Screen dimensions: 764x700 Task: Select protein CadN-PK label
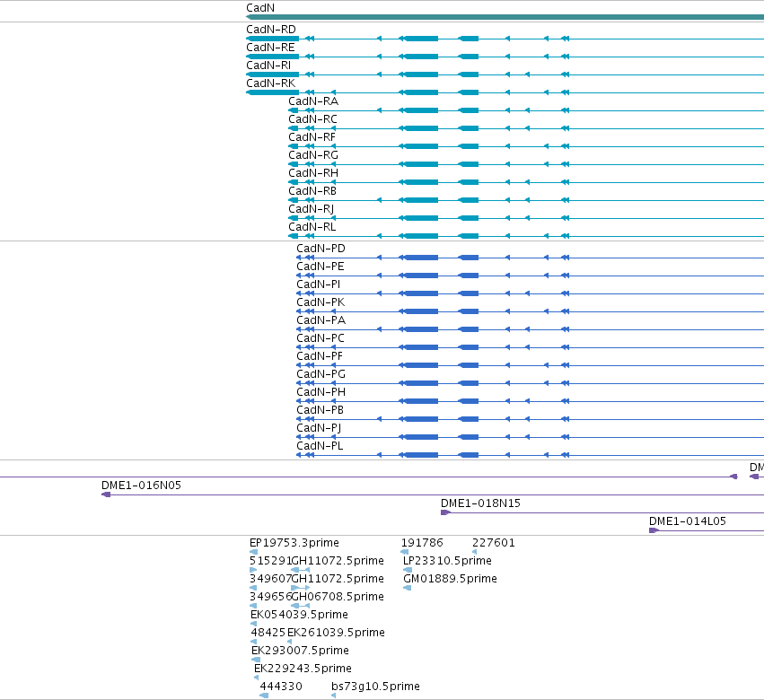point(321,302)
